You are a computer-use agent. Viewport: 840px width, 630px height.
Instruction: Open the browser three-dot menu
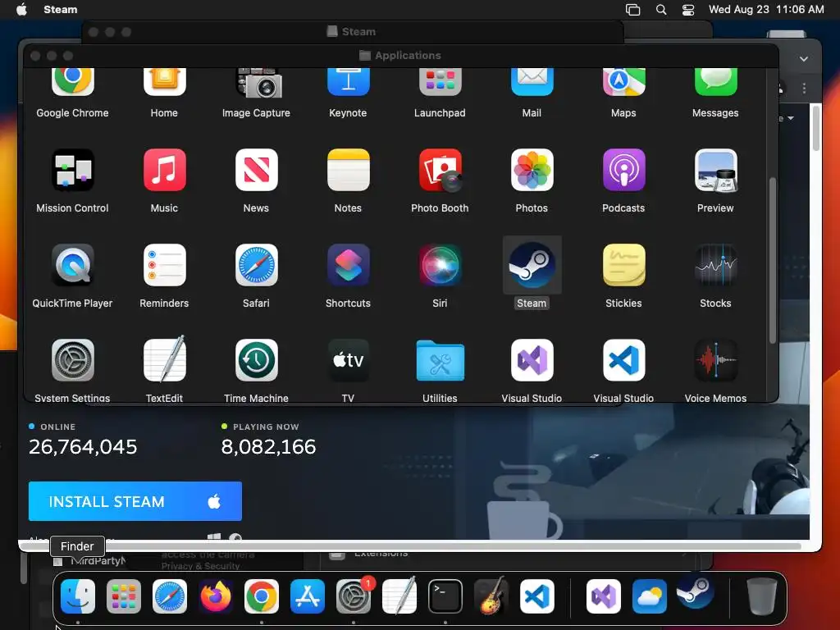pos(804,89)
